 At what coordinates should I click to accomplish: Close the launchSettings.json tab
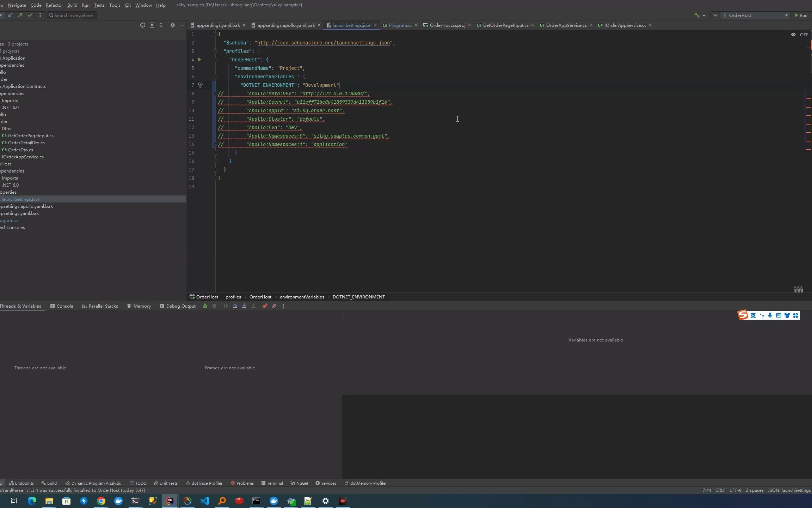[x=375, y=25]
